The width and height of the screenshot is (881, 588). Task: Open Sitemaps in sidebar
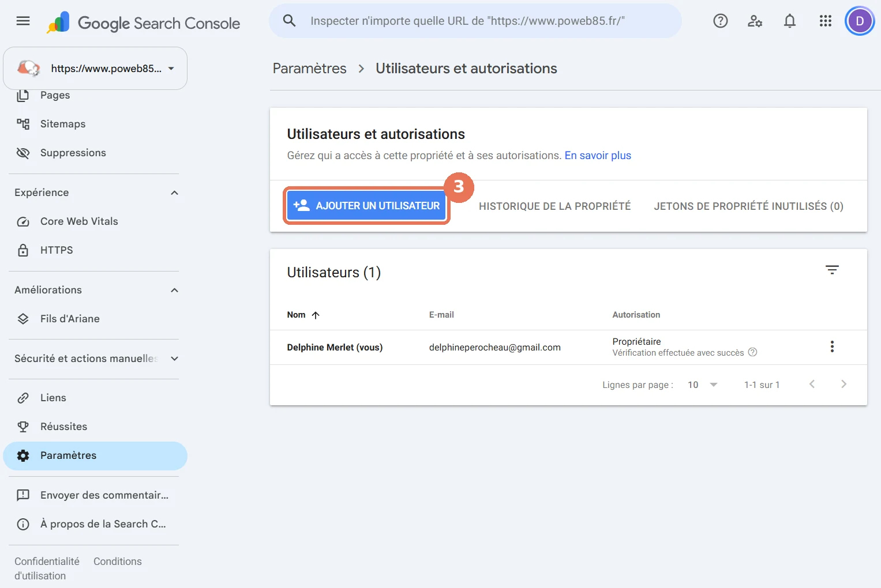coord(95,124)
